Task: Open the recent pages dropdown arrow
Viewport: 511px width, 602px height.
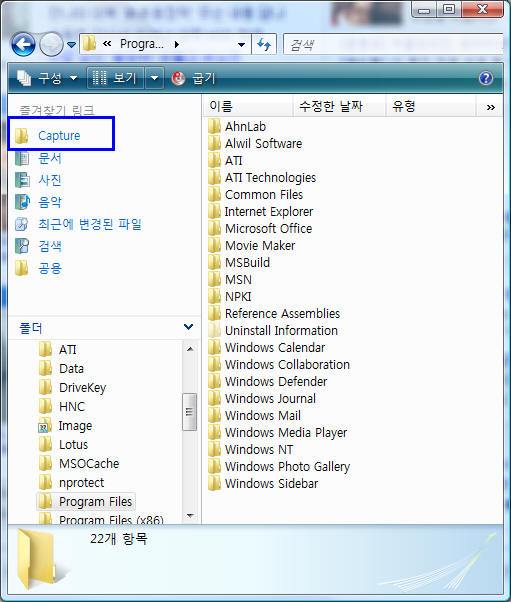Action: [71, 45]
